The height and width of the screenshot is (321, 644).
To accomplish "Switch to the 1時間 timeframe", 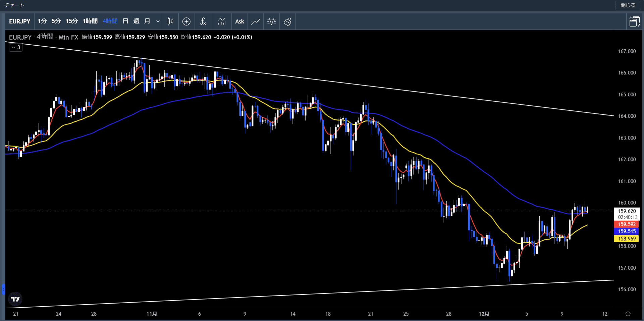I will point(90,21).
